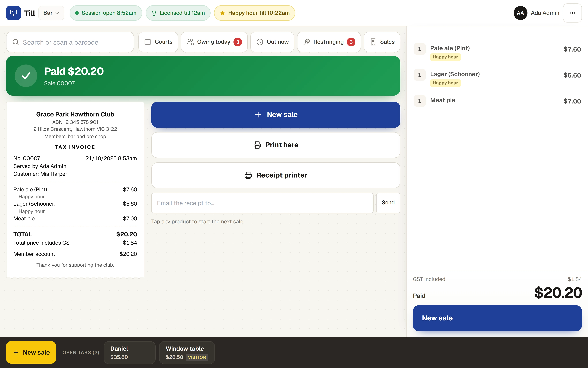Open the Window table $26.50 tab
Screen dimensions: 588x368
tap(187, 353)
